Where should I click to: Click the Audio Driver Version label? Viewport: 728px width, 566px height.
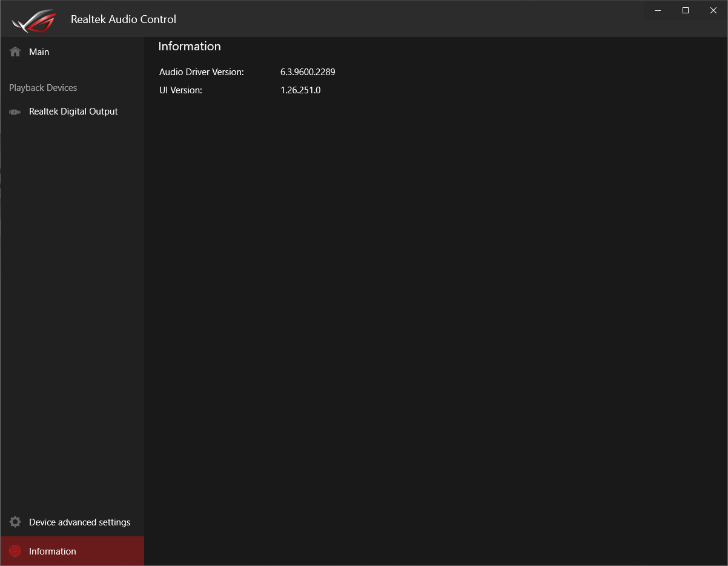(x=202, y=72)
